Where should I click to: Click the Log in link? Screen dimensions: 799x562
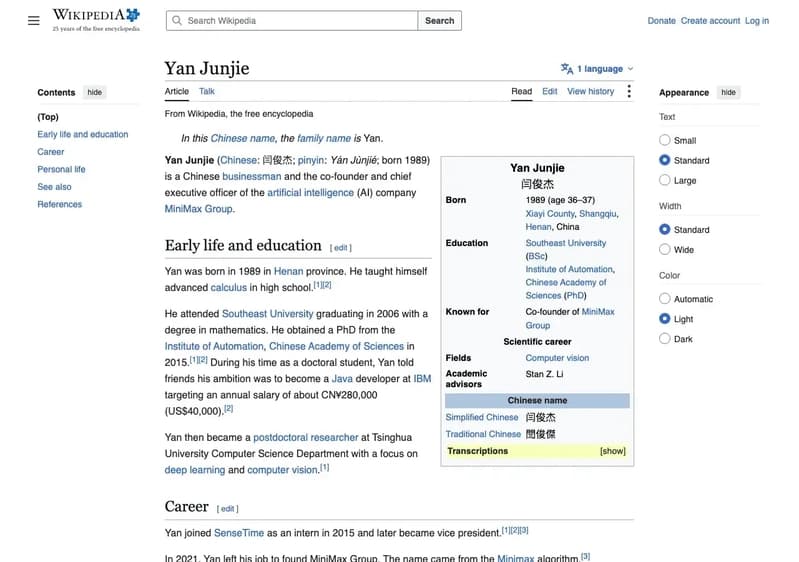[x=757, y=21]
